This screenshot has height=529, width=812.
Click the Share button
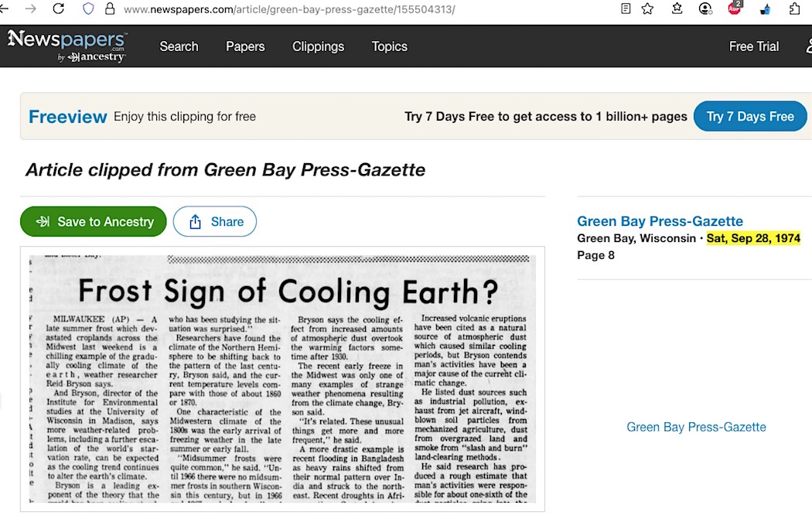[215, 222]
